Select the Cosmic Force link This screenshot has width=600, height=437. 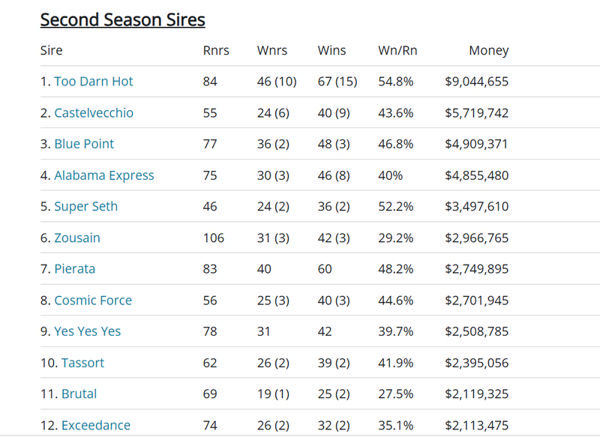pyautogui.click(x=92, y=300)
